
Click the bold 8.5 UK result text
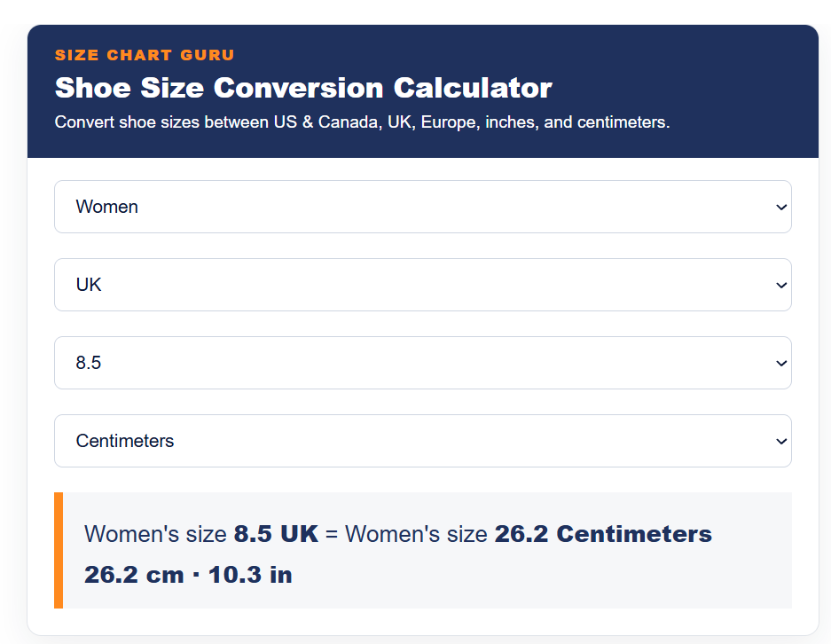coord(276,534)
